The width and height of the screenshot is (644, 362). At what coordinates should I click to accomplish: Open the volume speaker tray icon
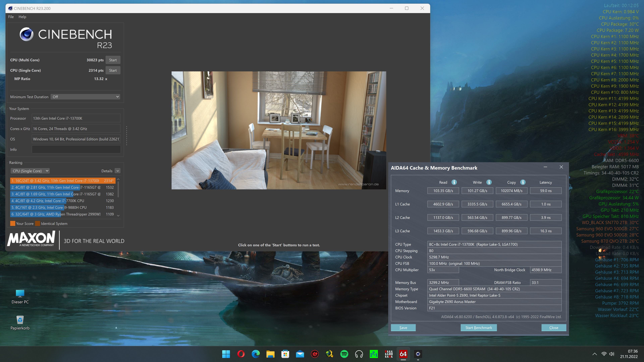pos(612,354)
